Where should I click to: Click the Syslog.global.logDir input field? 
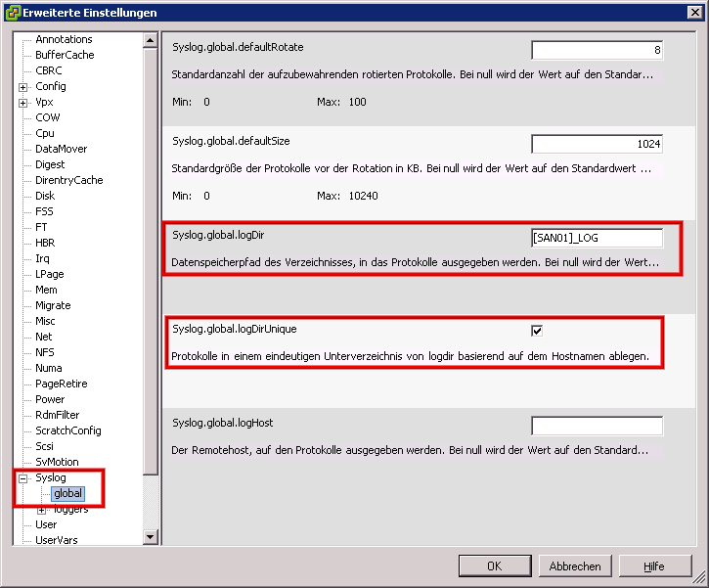pyautogui.click(x=597, y=238)
